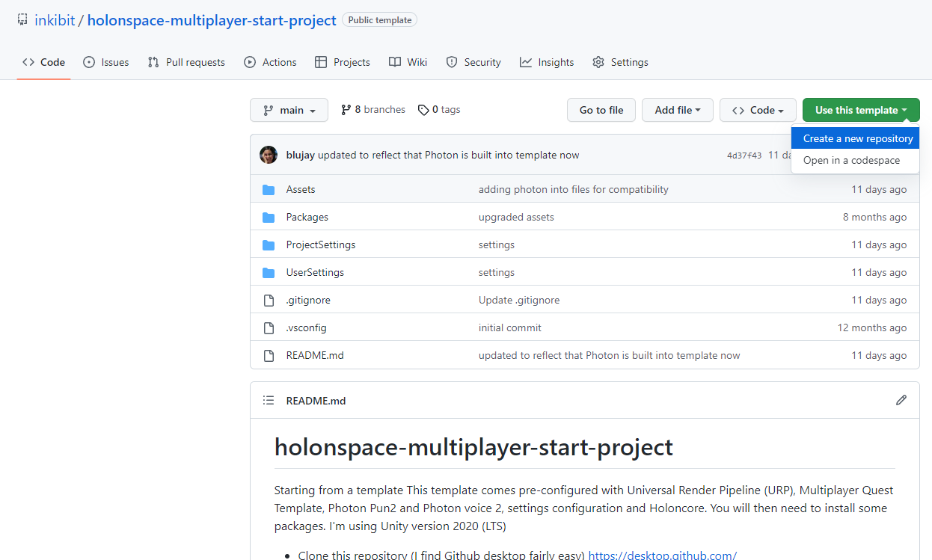Image resolution: width=932 pixels, height=560 pixels.
Task: Expand the Code clone dropdown
Action: [758, 110]
